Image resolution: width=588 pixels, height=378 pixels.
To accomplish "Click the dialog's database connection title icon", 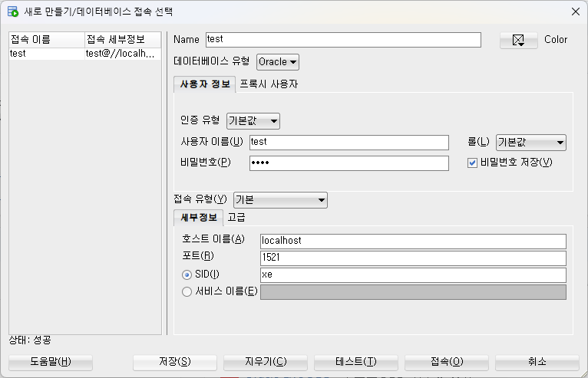I will pos(13,12).
